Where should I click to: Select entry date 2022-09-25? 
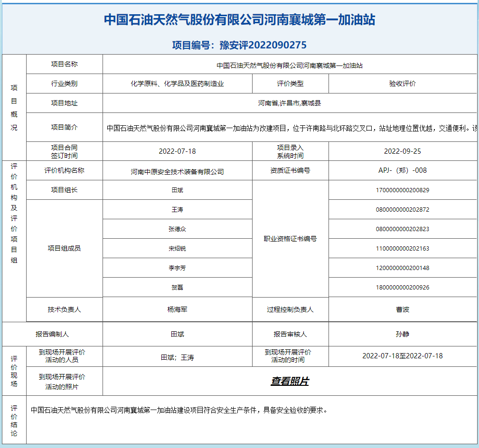pyautogui.click(x=402, y=151)
